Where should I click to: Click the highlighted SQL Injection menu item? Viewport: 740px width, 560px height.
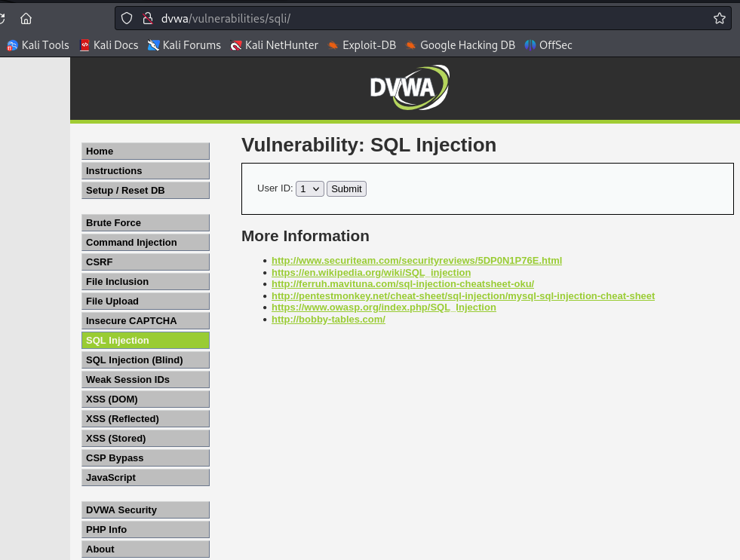[146, 341]
